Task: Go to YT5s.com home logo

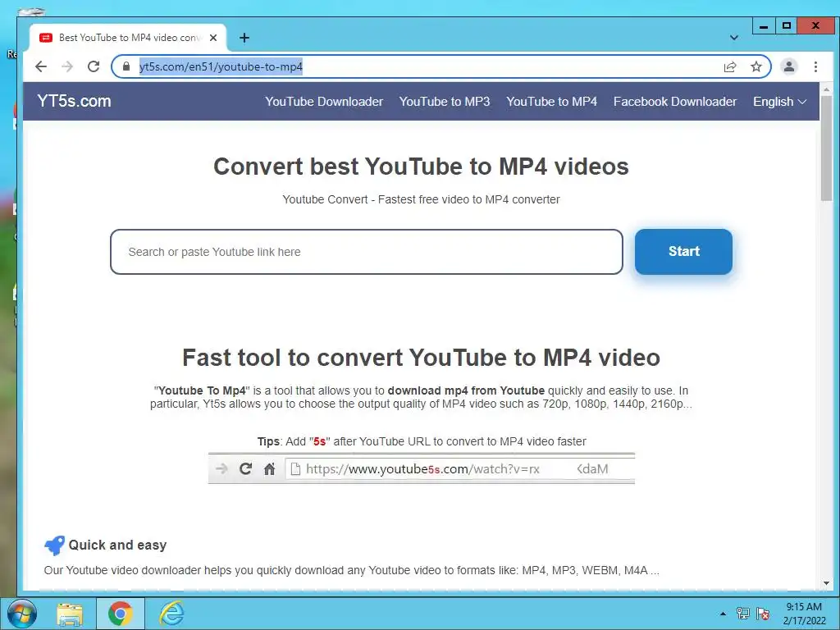Action: (74, 101)
